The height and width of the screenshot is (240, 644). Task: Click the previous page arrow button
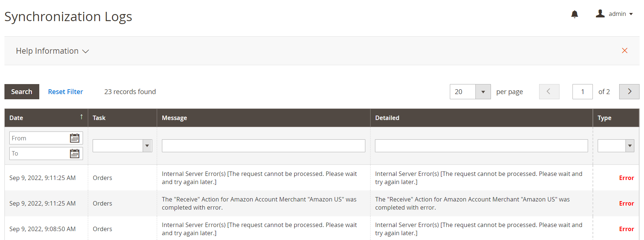549,91
